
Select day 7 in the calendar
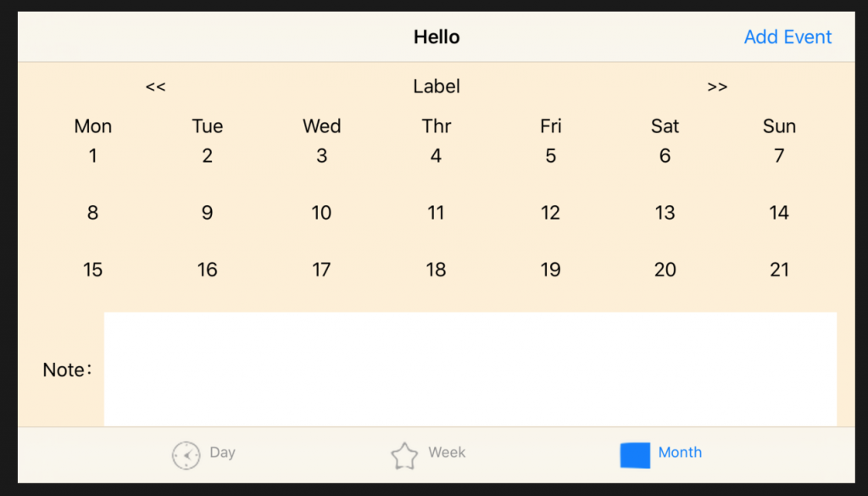click(779, 156)
